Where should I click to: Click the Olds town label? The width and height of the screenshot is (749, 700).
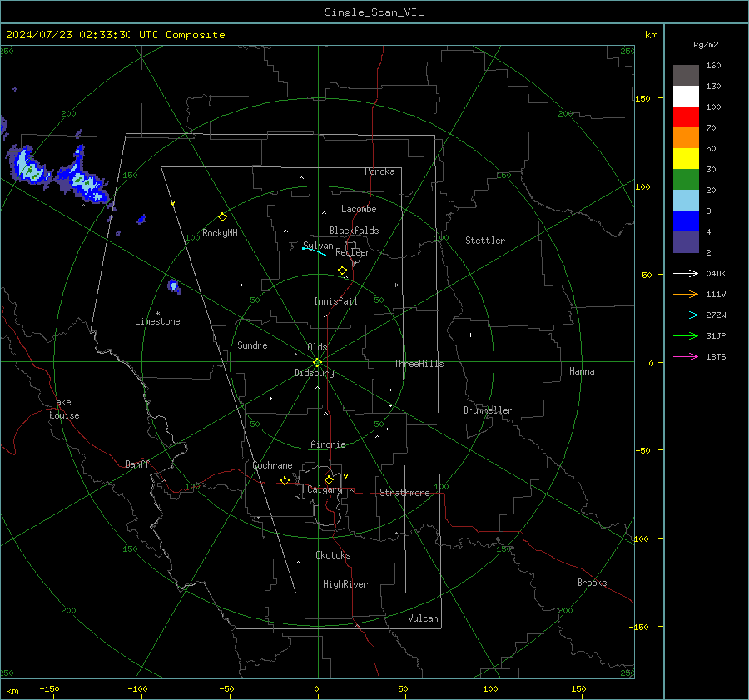tap(317, 347)
